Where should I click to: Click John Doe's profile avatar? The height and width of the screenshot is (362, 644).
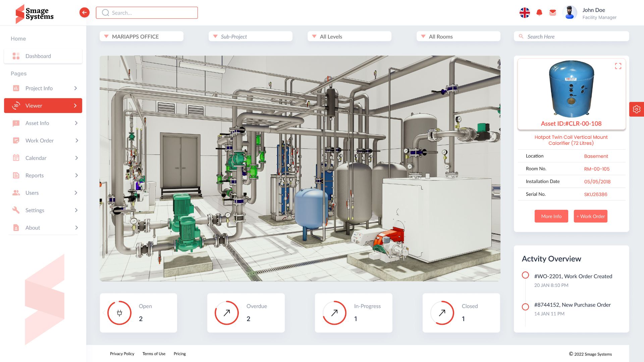569,13
